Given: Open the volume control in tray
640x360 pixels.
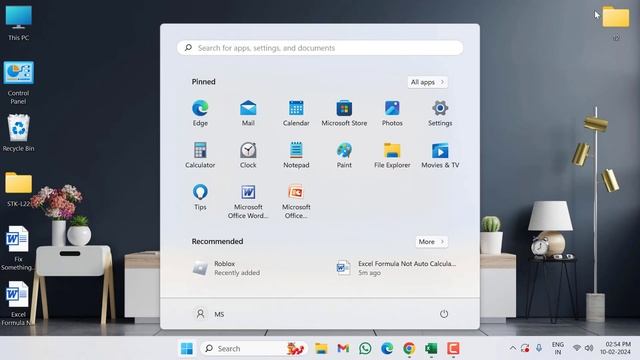Looking at the screenshot, I should (589, 348).
